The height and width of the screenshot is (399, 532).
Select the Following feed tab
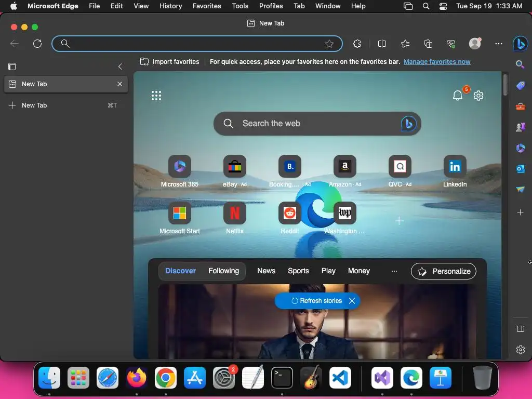click(x=223, y=271)
